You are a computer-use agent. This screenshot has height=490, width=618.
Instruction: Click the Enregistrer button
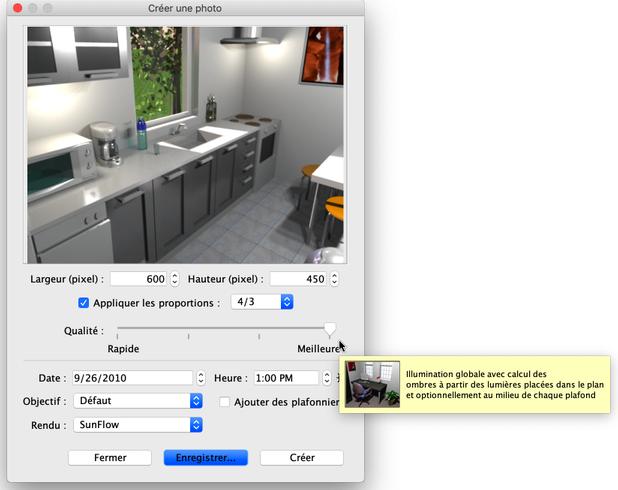coord(205,457)
